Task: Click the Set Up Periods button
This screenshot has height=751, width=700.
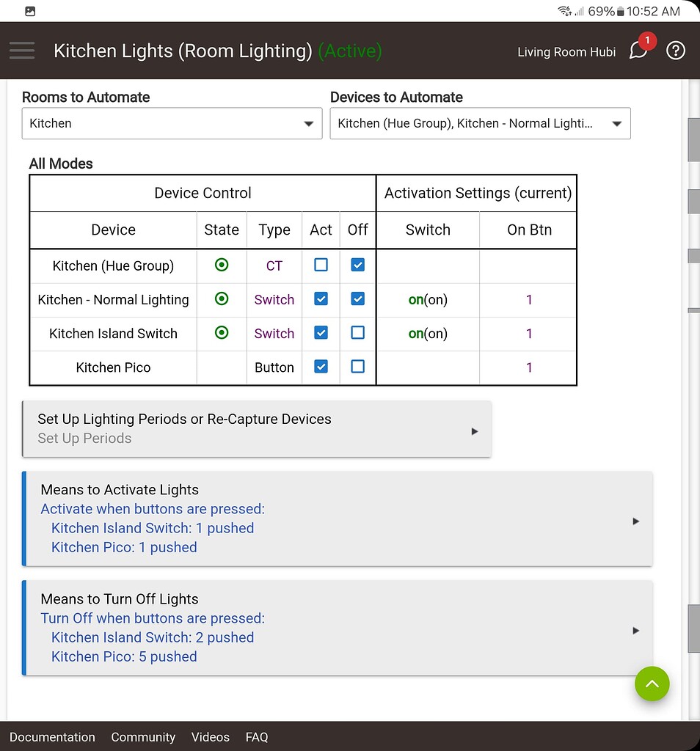Action: tap(257, 429)
